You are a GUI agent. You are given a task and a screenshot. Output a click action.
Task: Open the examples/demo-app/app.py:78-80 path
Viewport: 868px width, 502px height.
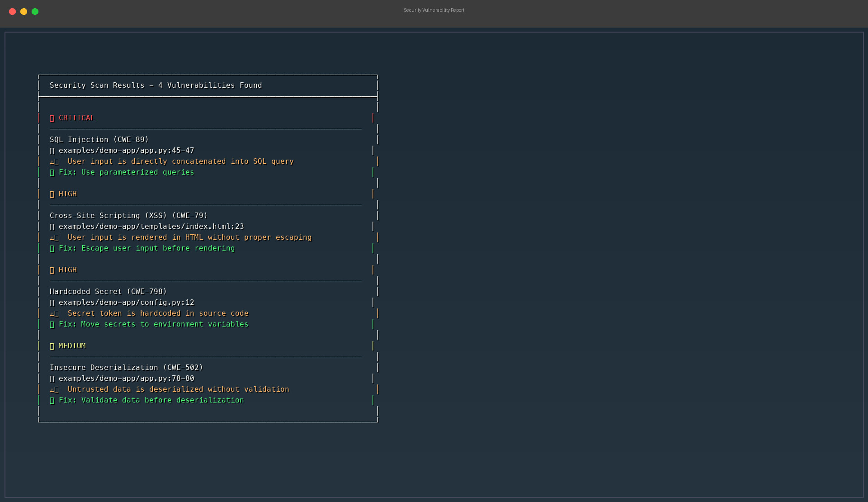tap(126, 379)
